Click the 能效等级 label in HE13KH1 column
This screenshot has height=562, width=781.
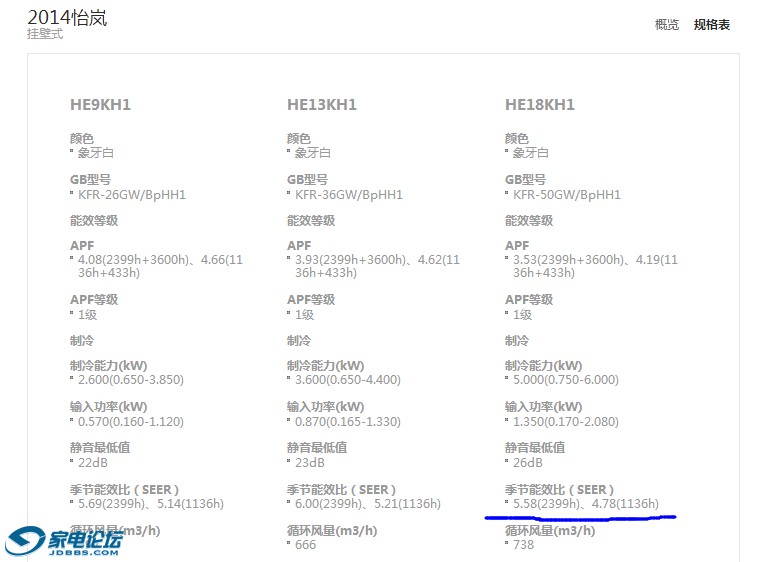coord(311,220)
